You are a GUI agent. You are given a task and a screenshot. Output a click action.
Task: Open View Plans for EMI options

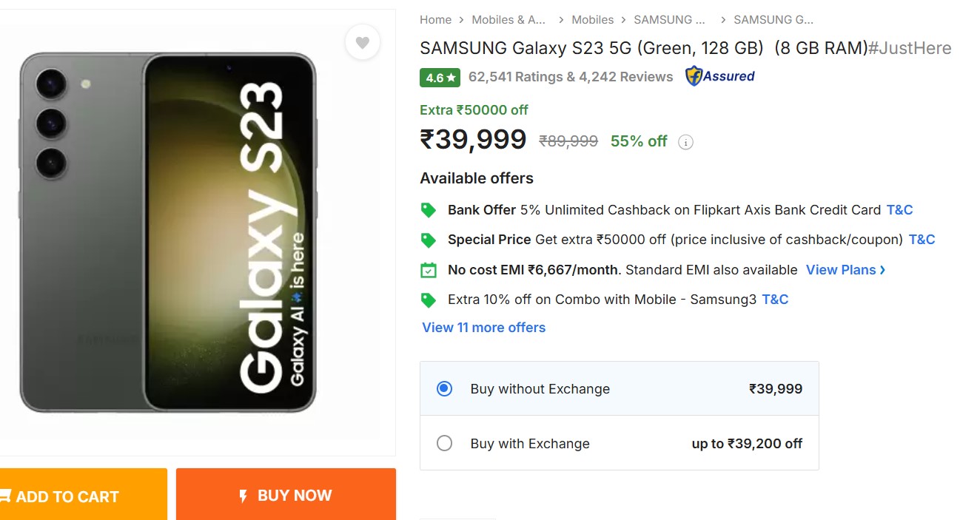845,270
